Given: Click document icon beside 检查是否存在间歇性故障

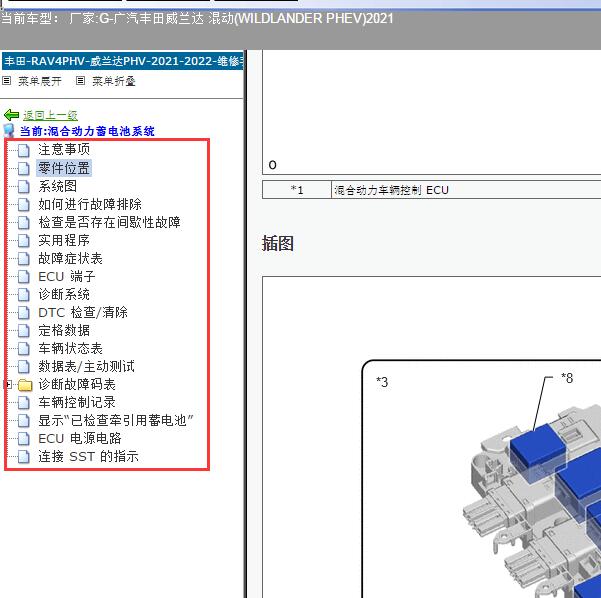Looking at the screenshot, I should click(x=24, y=222).
